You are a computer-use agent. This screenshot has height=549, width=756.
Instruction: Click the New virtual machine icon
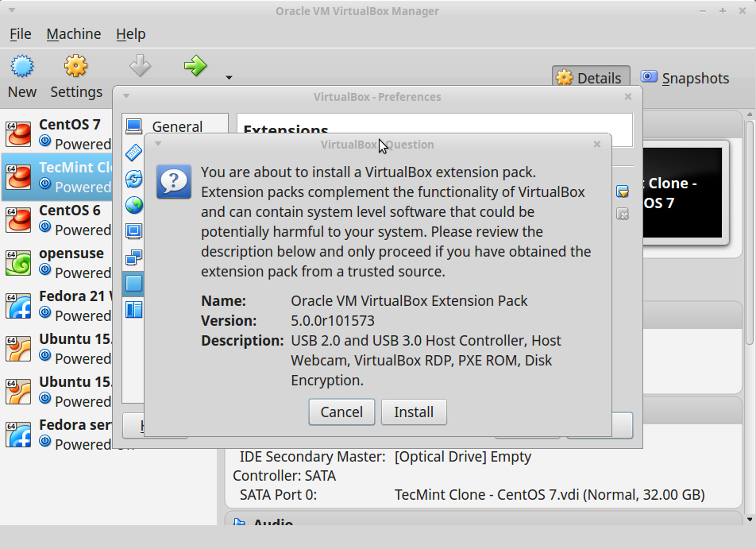[22, 66]
